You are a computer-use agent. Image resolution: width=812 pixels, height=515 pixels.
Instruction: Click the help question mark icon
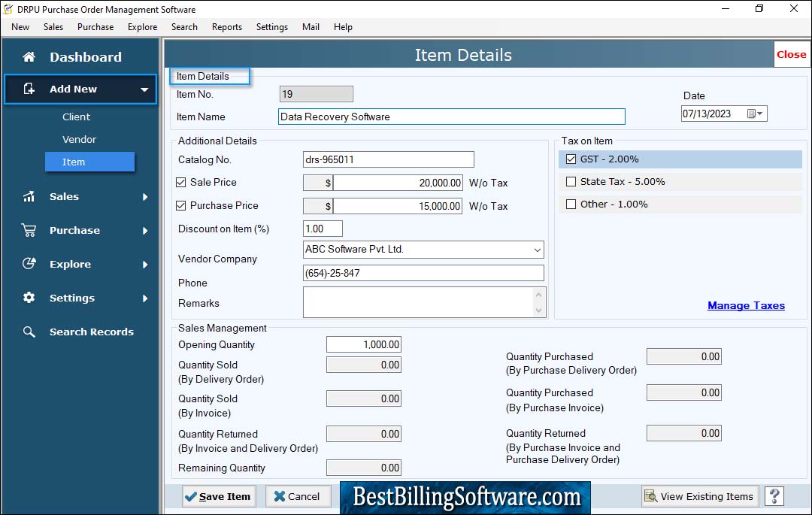pyautogui.click(x=774, y=496)
